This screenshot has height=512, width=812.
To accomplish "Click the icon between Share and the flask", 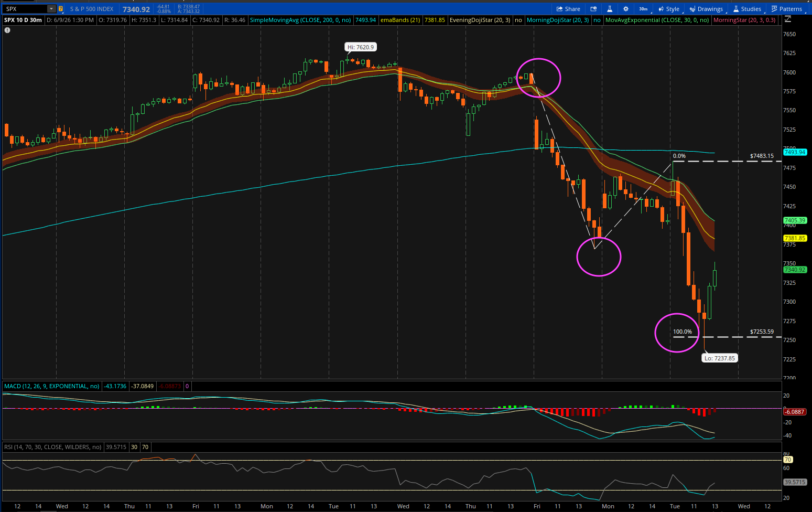I will tap(593, 9).
